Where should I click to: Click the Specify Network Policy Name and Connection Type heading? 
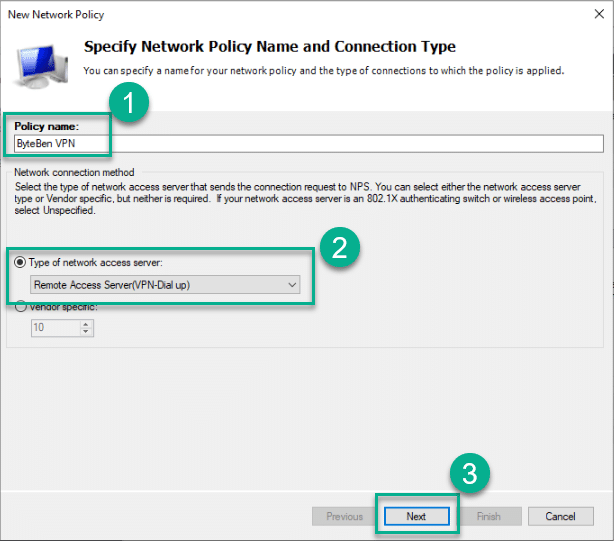[x=270, y=47]
